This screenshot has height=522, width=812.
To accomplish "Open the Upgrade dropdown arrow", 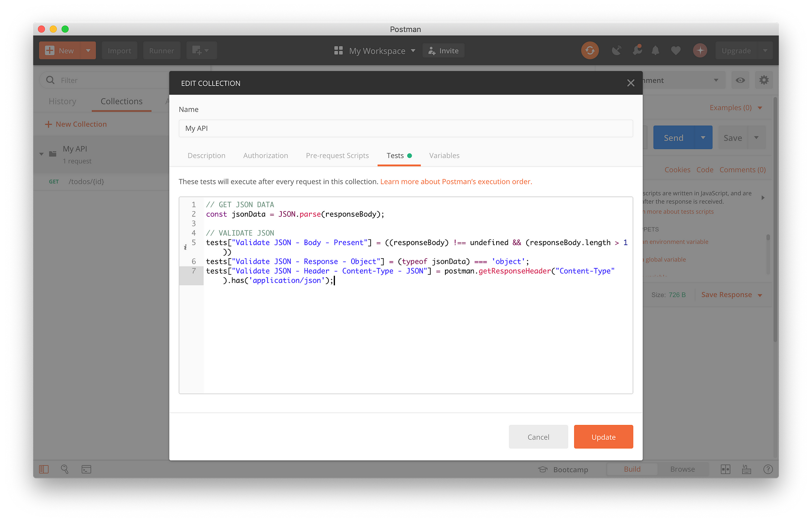I will point(765,51).
